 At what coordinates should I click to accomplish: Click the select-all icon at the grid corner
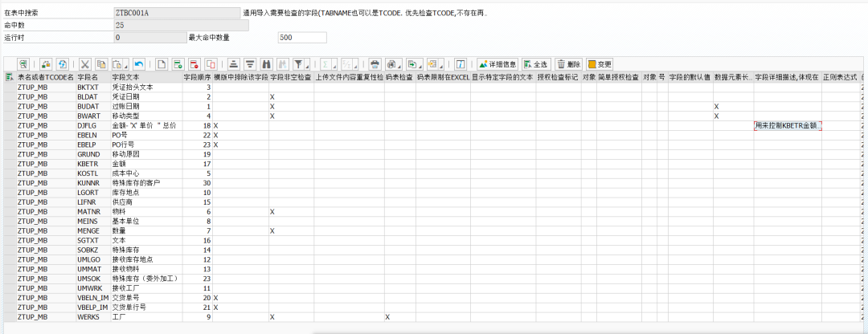pyautogui.click(x=10, y=78)
